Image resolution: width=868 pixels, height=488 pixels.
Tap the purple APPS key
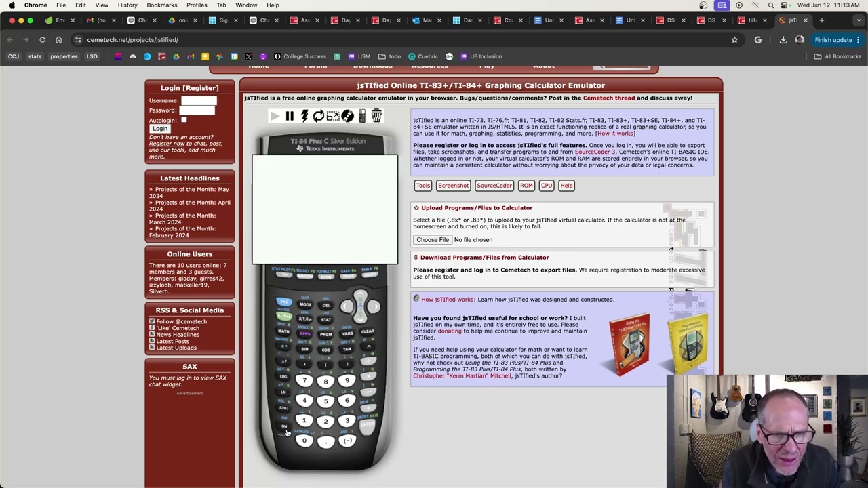point(304,334)
